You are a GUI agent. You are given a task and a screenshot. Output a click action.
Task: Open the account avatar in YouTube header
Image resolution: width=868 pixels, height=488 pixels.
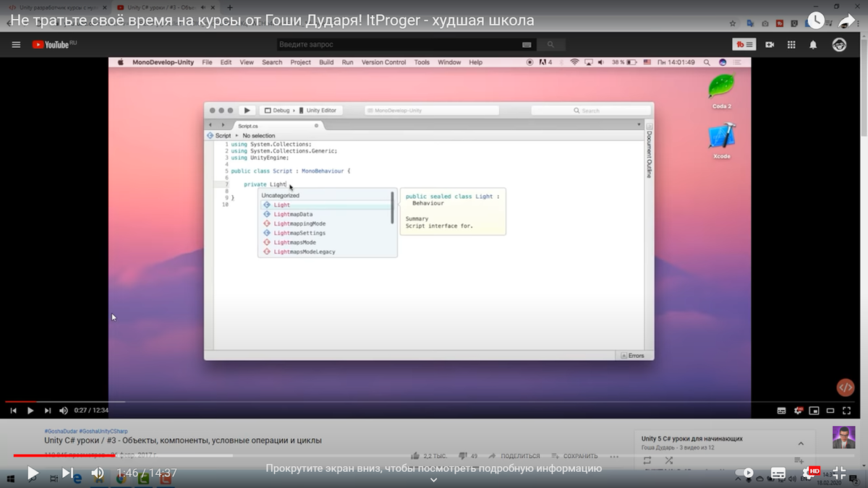839,45
